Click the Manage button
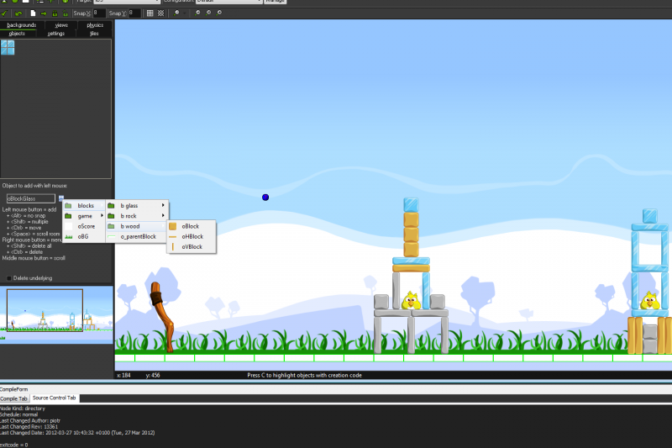Viewport: 672px width, 448px height. 275,2
